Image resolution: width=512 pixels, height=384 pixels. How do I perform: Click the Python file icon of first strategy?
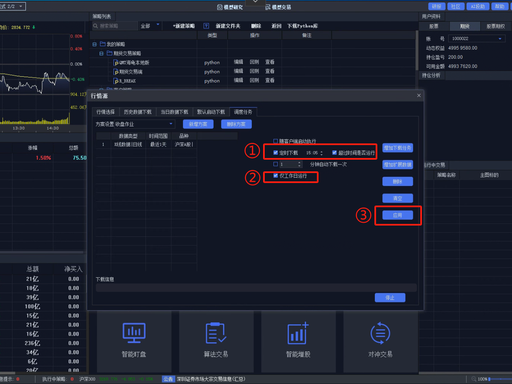pyautogui.click(x=116, y=62)
